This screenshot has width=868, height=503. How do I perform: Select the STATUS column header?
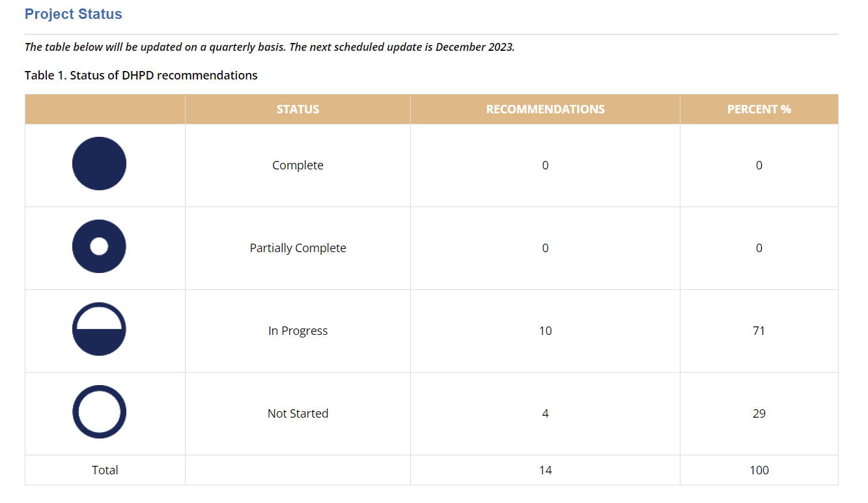point(298,109)
